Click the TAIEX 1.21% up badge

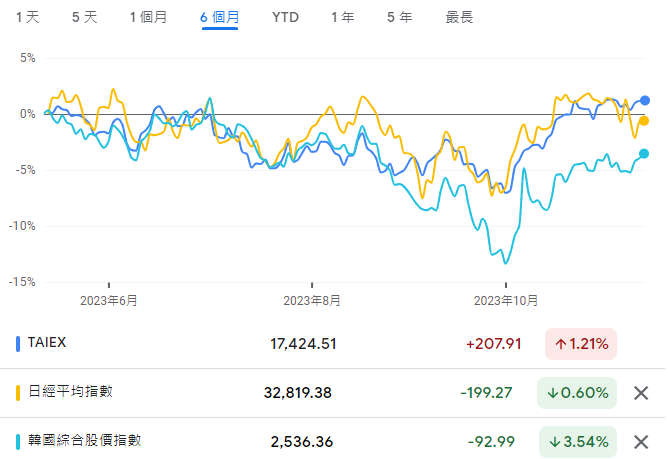tap(581, 344)
